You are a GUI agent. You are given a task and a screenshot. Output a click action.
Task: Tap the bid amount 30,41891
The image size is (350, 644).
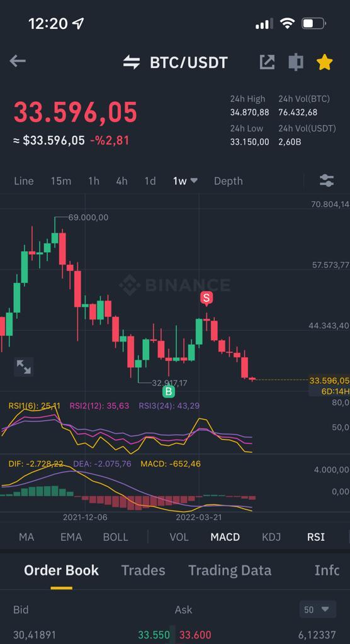[x=35, y=635]
